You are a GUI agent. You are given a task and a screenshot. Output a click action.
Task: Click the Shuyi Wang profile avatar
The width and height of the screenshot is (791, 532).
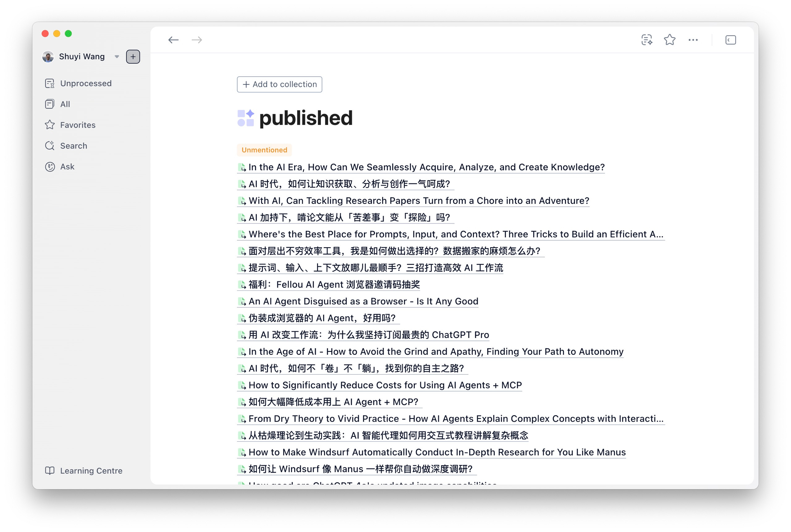[48, 57]
